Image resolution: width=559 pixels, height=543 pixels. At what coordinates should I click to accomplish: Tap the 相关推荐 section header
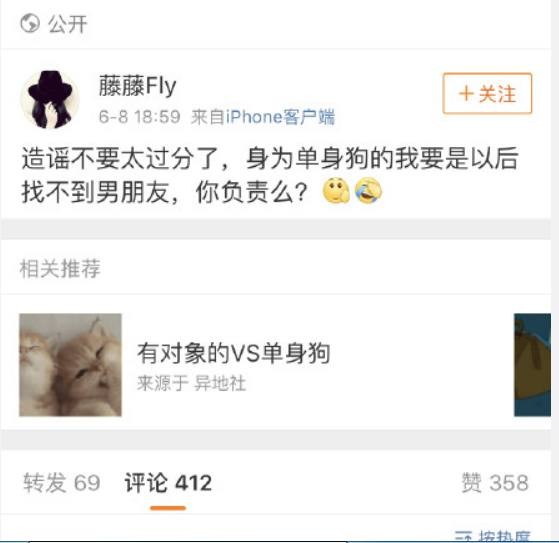[60, 268]
